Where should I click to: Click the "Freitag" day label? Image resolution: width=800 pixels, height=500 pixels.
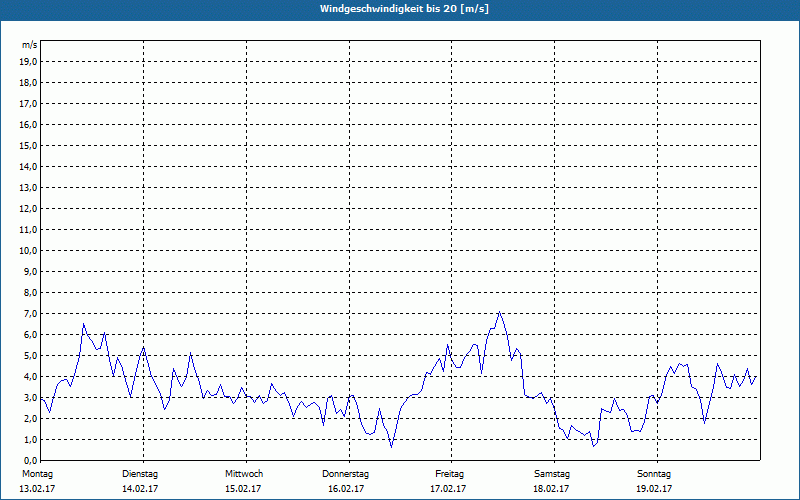point(449,474)
